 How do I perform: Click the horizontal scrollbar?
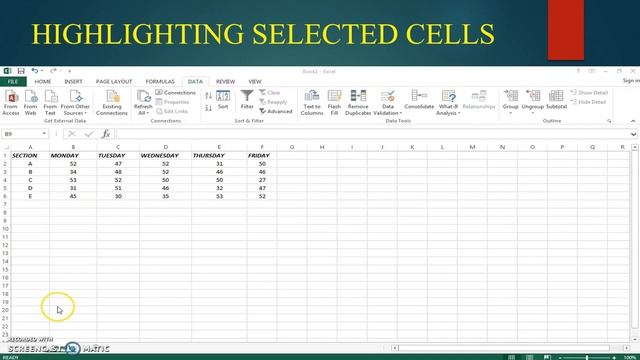(504, 348)
